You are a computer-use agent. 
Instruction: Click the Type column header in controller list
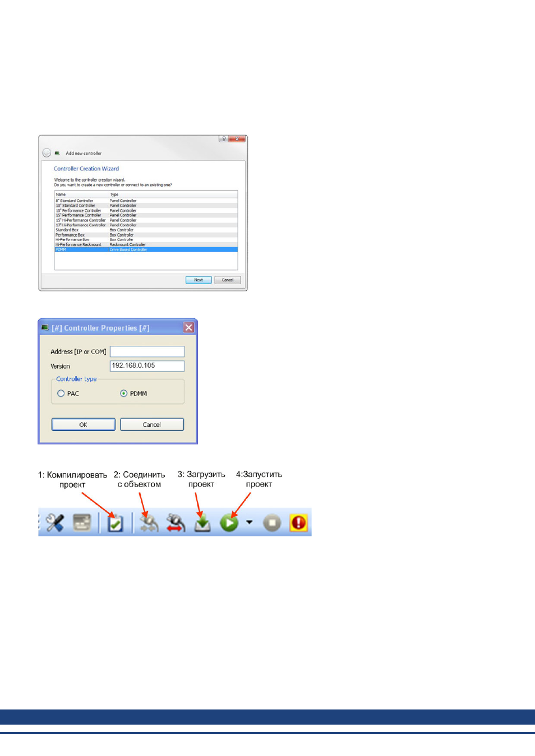click(173, 194)
